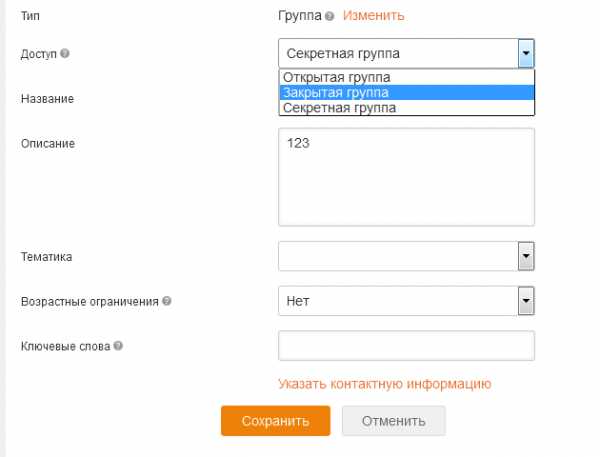600x457 pixels.
Task: Focus the Ключевые слова input field
Action: click(x=406, y=346)
